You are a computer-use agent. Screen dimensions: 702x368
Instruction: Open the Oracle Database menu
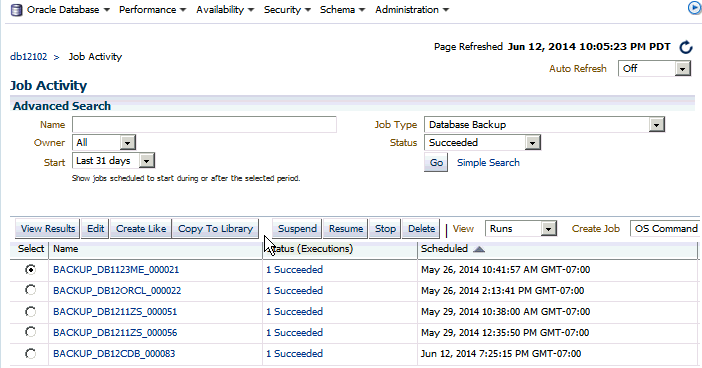pyautogui.click(x=68, y=9)
